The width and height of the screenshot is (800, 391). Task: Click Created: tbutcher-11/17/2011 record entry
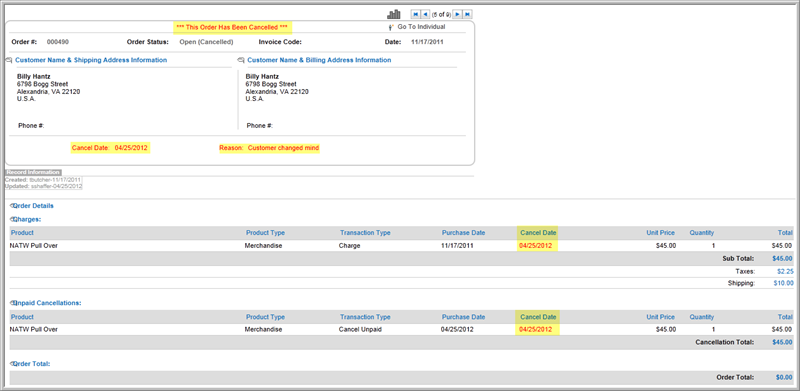coord(43,180)
